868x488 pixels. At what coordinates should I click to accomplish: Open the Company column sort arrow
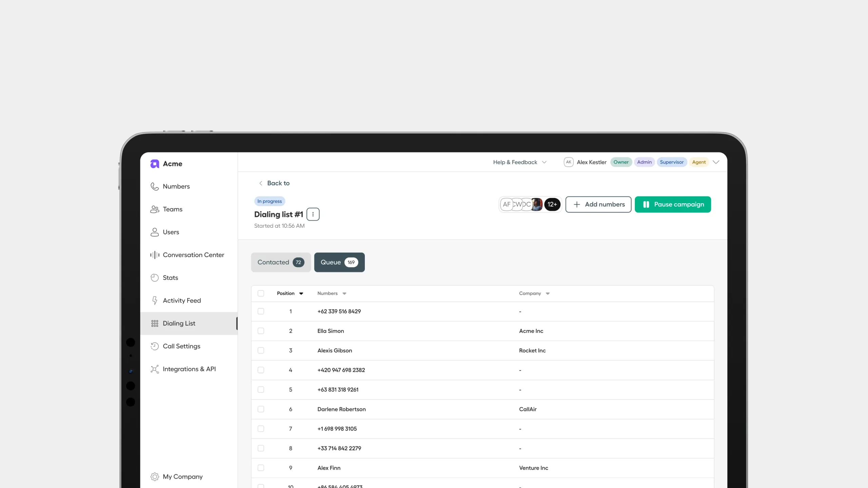click(548, 293)
